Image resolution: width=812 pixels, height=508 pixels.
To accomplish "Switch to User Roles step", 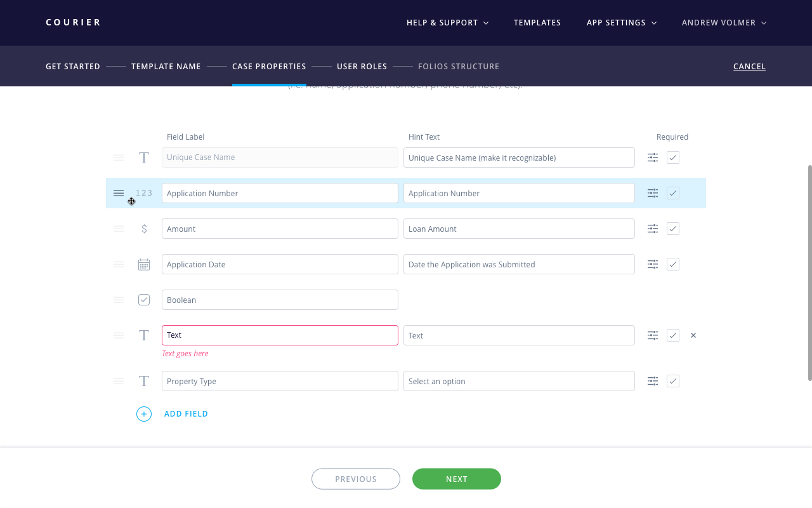I will [x=362, y=66].
